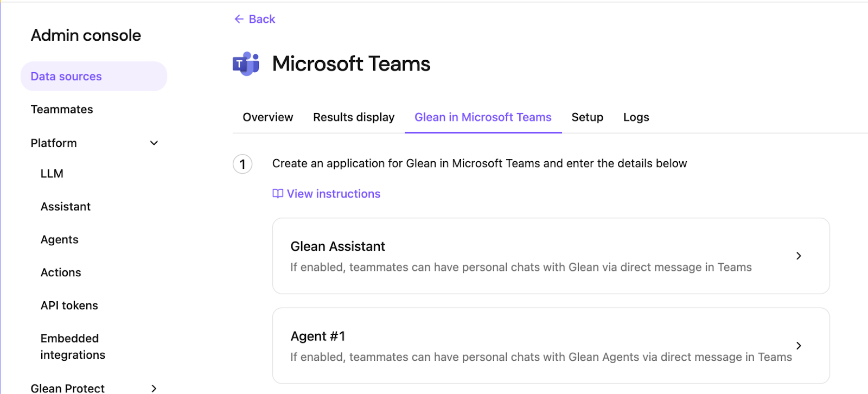This screenshot has height=394, width=868.
Task: Click the Glean Assistant description text
Action: click(x=521, y=267)
